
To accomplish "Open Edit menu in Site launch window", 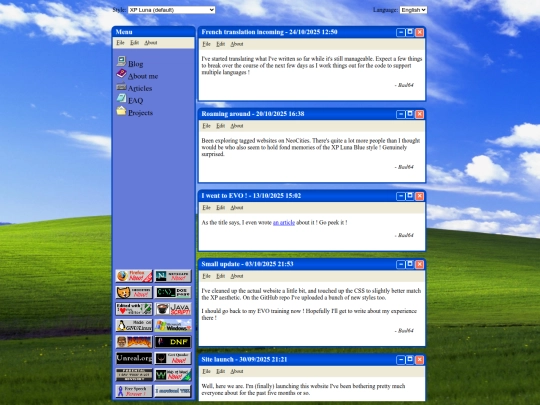I will [x=220, y=372].
